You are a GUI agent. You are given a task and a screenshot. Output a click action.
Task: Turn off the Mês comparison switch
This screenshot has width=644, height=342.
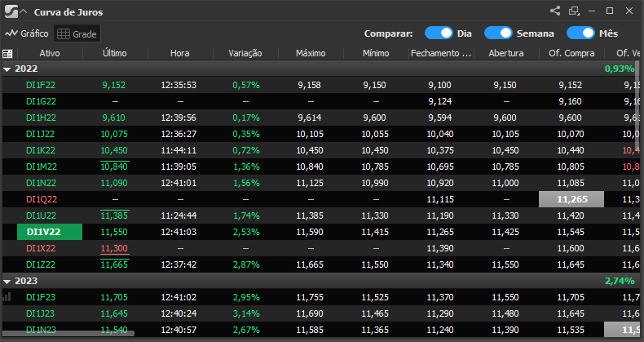point(580,33)
